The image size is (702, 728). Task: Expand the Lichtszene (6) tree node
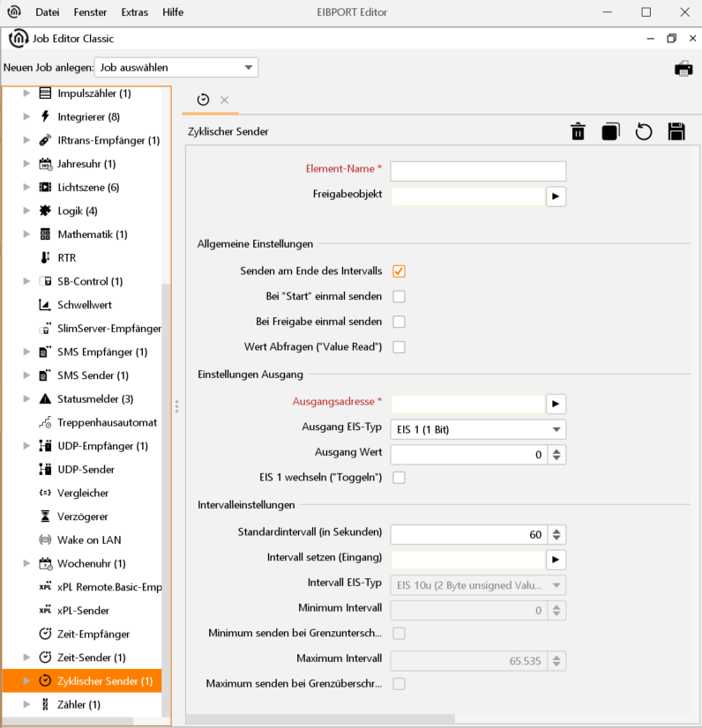coord(26,187)
